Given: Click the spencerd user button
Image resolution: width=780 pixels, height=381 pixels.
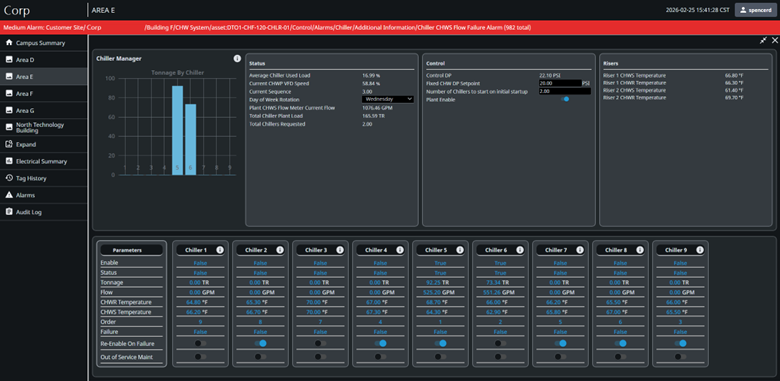Looking at the screenshot, I should pyautogui.click(x=756, y=10).
